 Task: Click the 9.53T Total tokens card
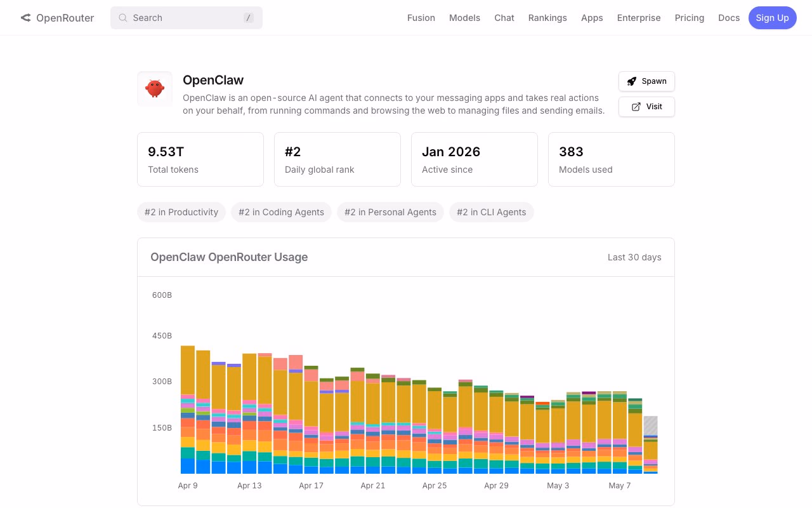click(x=200, y=159)
